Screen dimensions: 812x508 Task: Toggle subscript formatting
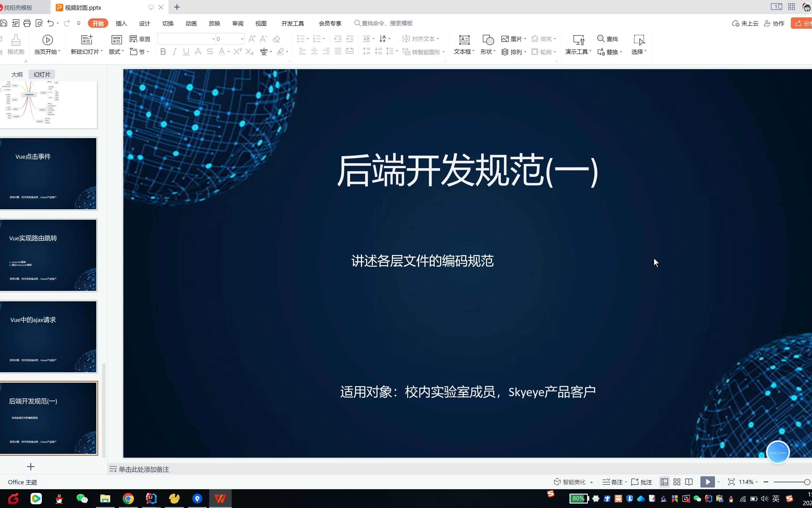pyautogui.click(x=249, y=52)
